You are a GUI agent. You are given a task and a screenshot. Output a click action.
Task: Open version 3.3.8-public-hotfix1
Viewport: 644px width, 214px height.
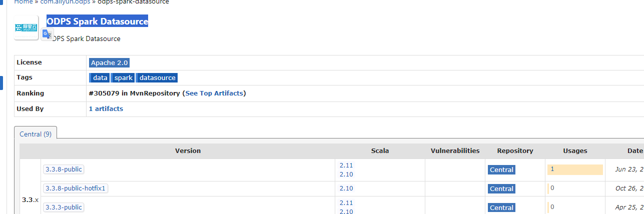click(x=76, y=188)
